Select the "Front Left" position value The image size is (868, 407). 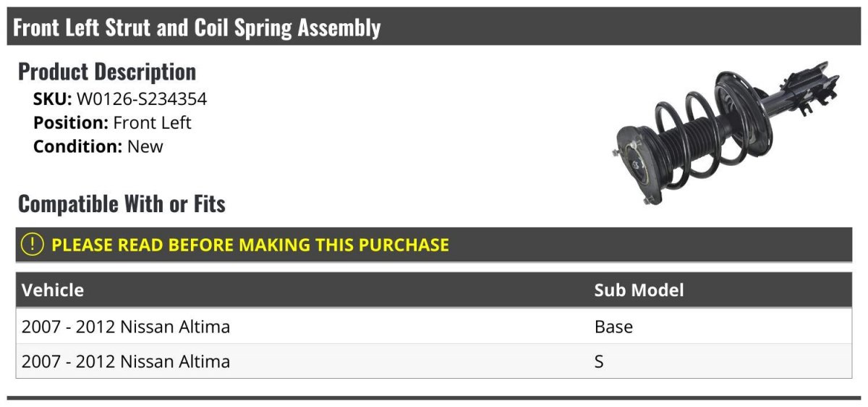tap(152, 123)
